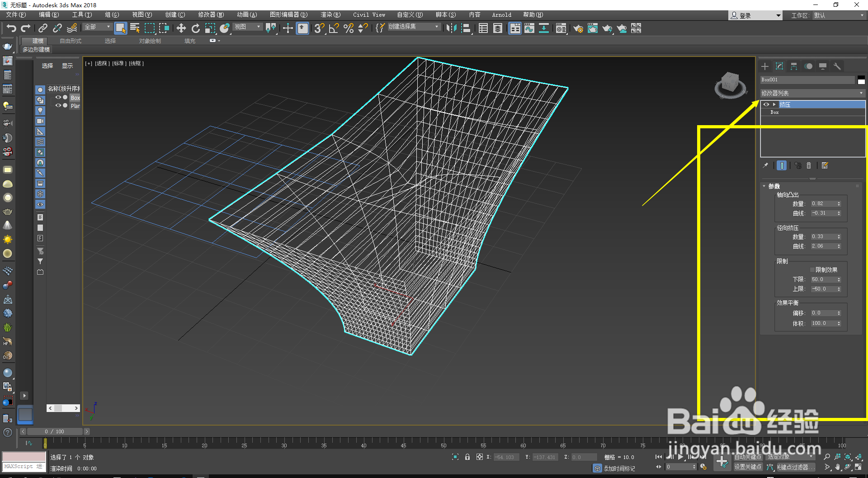Open the Hierarchy panel tab icon
This screenshot has height=478, width=868.
click(x=794, y=66)
